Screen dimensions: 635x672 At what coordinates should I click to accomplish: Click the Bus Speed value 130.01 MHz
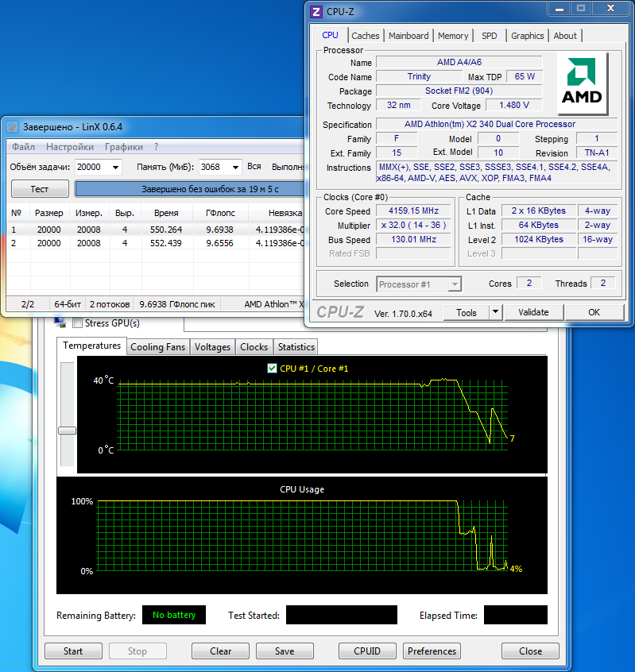[x=413, y=239]
